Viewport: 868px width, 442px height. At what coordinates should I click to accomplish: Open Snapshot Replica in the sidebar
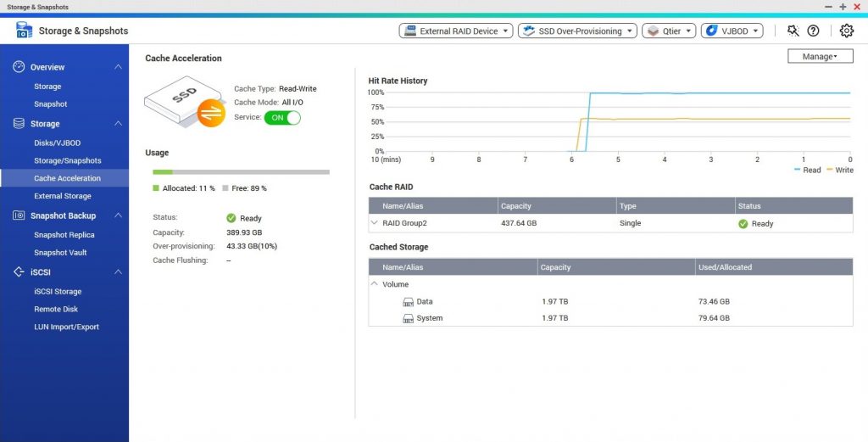tap(64, 235)
